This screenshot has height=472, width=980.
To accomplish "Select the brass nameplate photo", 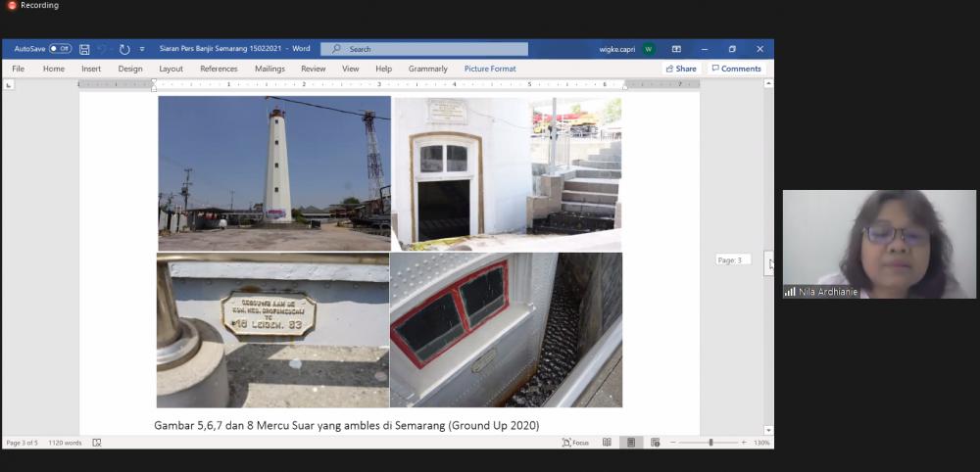I will 272,330.
